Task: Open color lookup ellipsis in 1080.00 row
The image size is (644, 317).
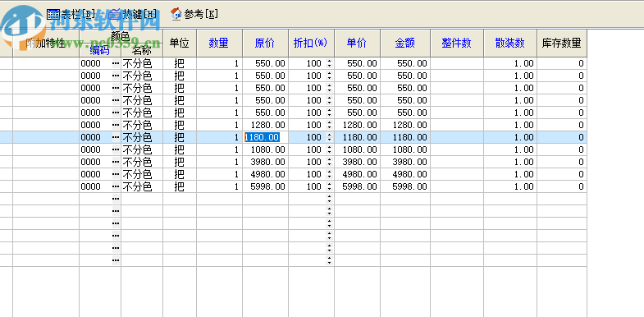Action: 116,149
